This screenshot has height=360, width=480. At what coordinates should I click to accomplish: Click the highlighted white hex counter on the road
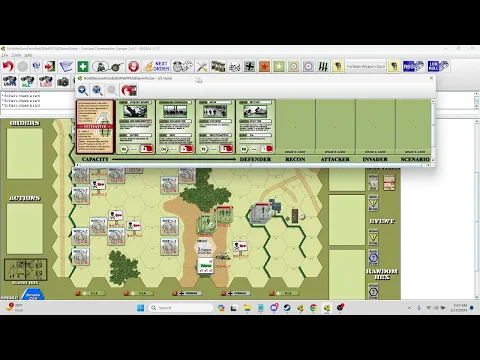(205, 248)
